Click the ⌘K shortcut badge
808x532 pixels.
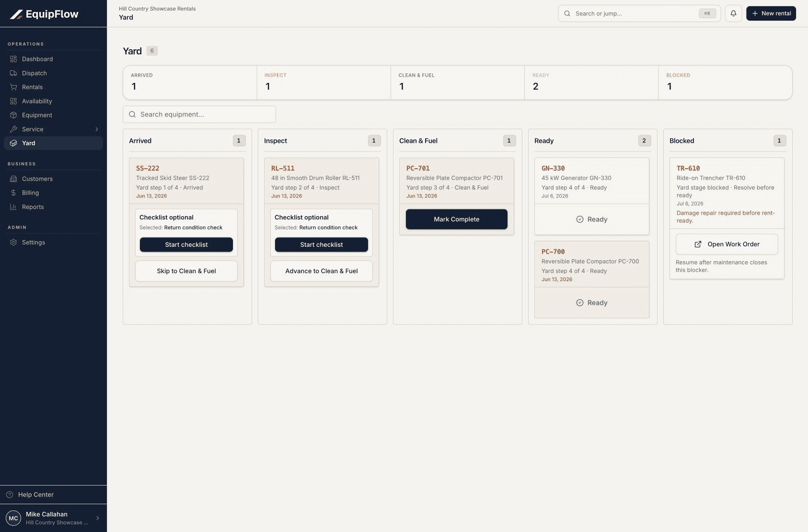[x=707, y=13]
